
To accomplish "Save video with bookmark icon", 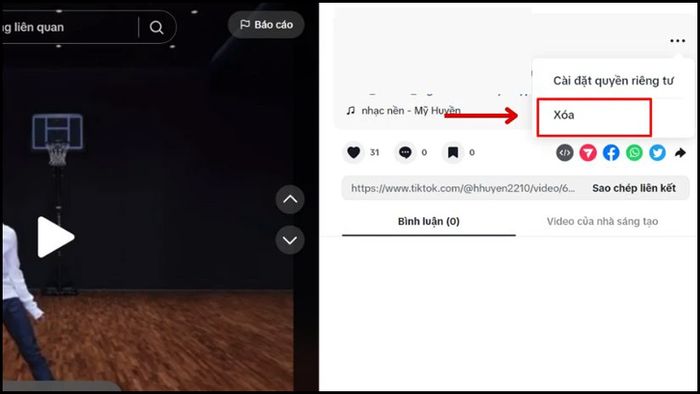I will tap(453, 153).
